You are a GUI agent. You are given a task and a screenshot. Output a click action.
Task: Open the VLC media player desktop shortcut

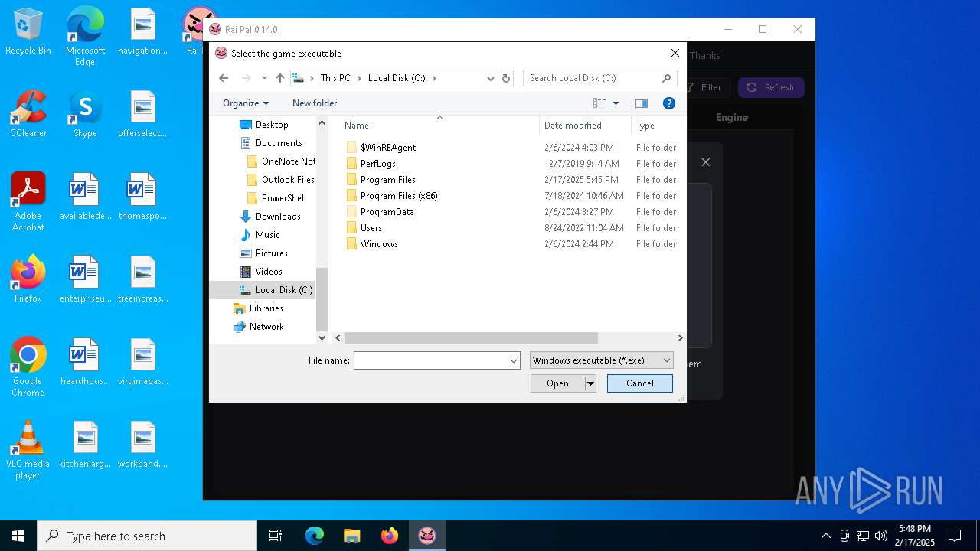[x=28, y=451]
